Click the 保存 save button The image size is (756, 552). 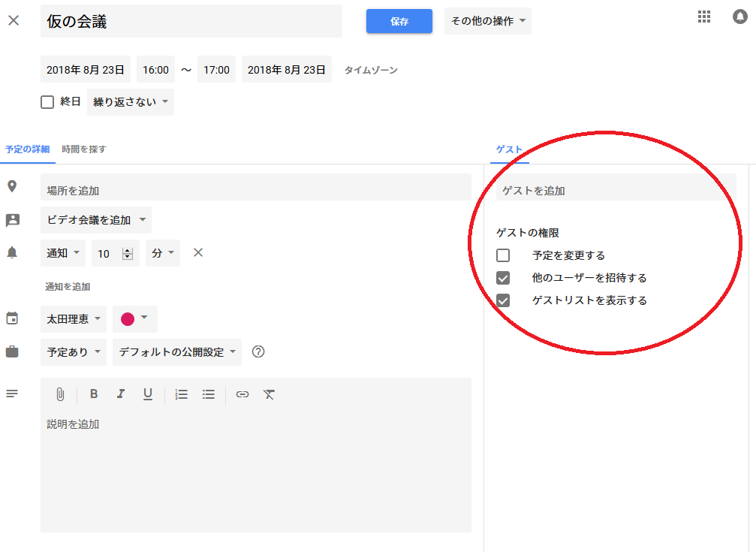(399, 21)
